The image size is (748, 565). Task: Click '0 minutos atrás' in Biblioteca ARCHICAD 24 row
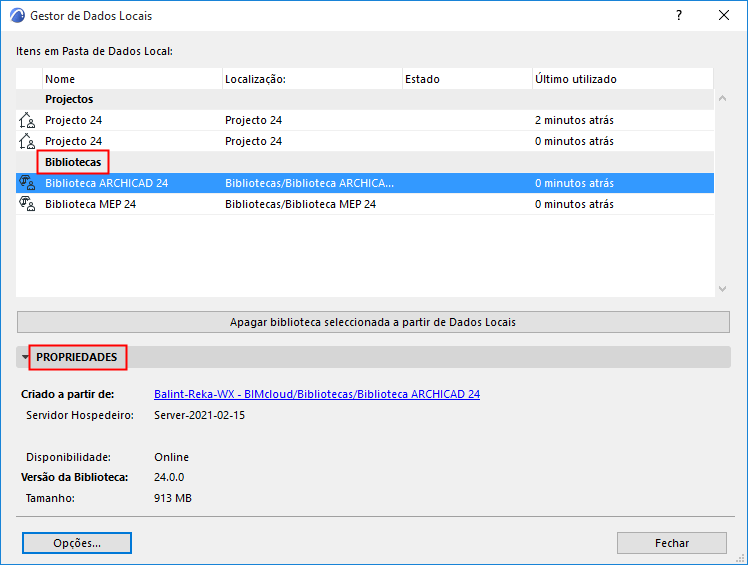[574, 183]
